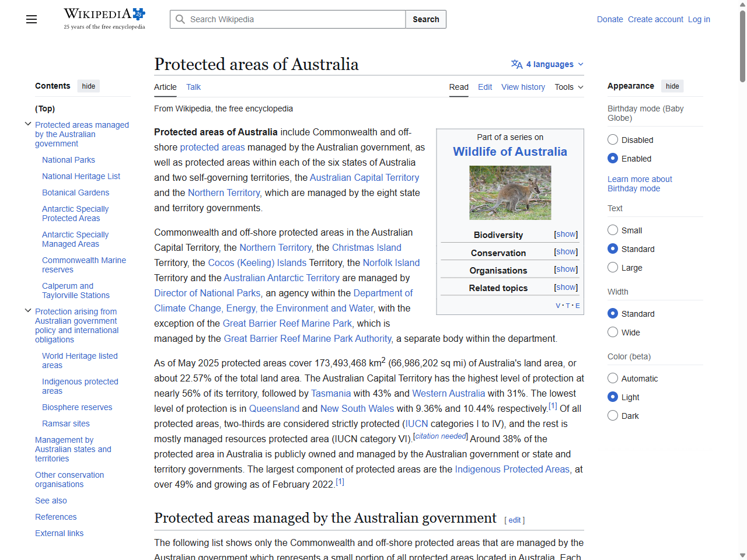Screen dimensions: 747x560
Task: Edit the Protected areas managed section
Action: click(x=515, y=520)
